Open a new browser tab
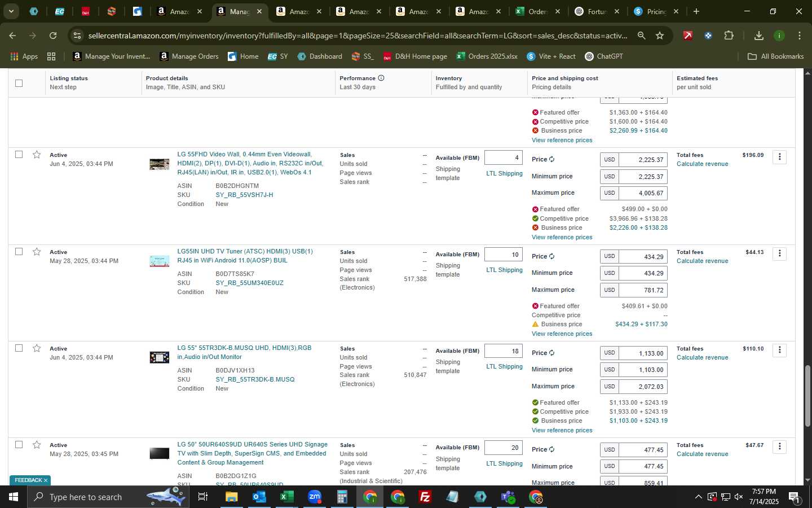 (696, 11)
